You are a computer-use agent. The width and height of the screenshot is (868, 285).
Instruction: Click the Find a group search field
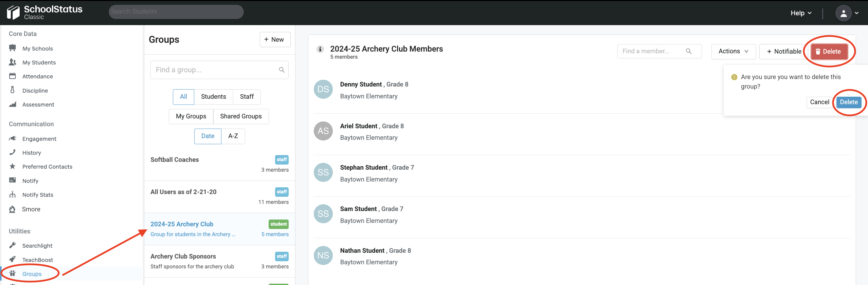[x=216, y=70]
